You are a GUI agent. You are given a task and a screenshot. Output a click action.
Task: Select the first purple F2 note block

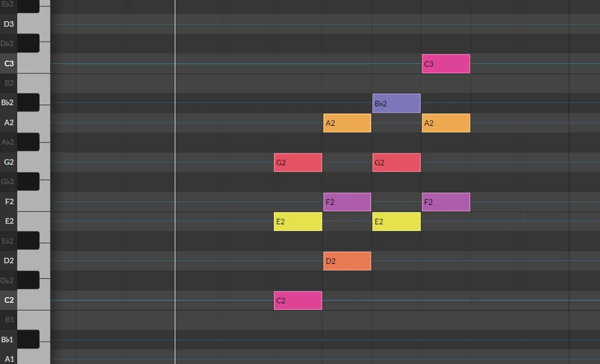coord(347,202)
